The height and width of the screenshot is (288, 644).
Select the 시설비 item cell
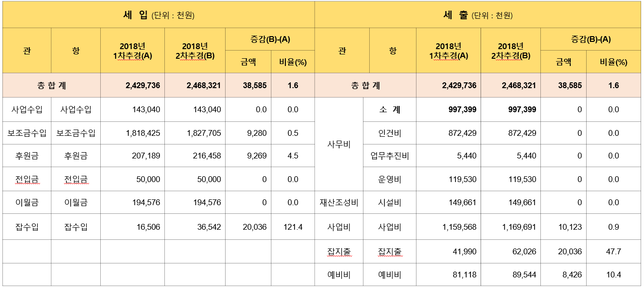coord(389,202)
